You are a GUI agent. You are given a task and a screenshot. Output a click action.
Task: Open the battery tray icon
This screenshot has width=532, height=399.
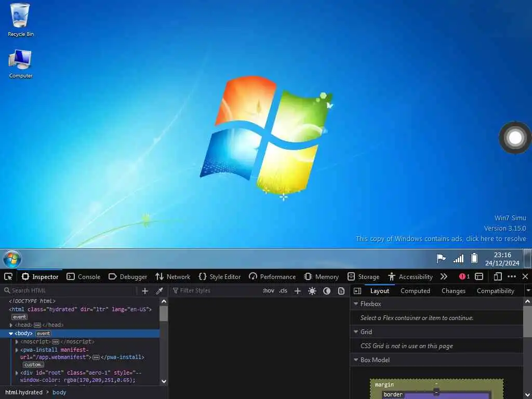pos(474,259)
